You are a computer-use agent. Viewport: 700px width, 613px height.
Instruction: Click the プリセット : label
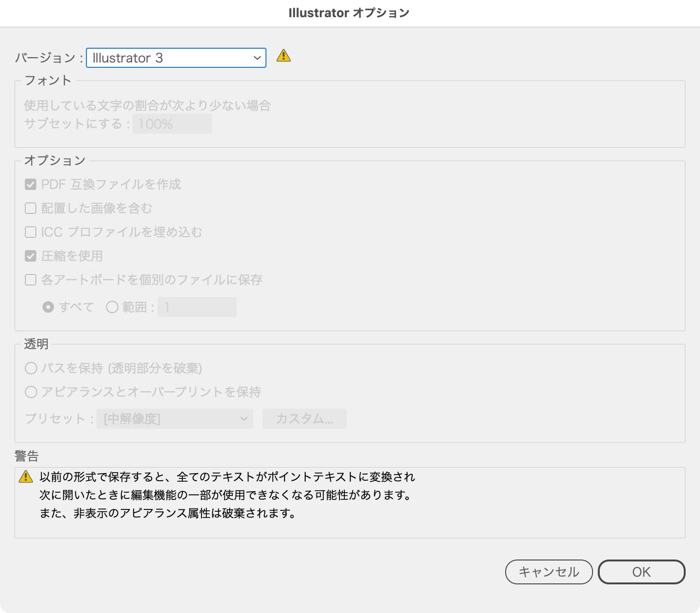(59, 419)
